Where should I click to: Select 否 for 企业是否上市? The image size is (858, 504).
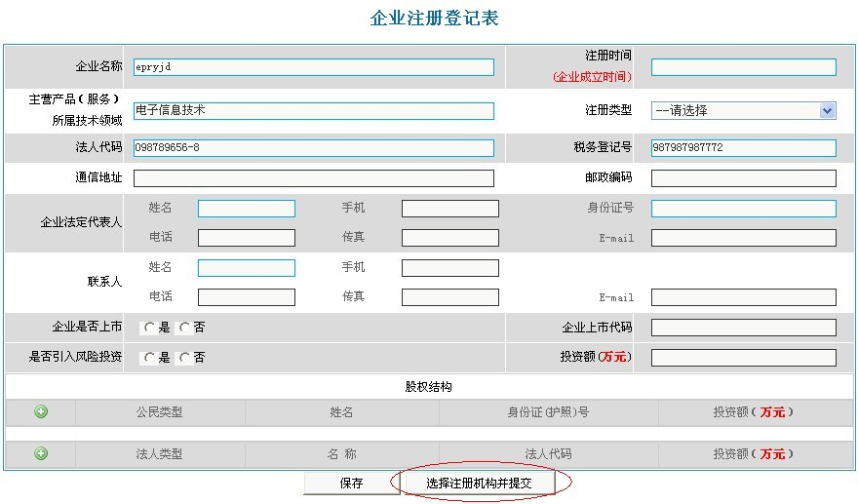[185, 328]
